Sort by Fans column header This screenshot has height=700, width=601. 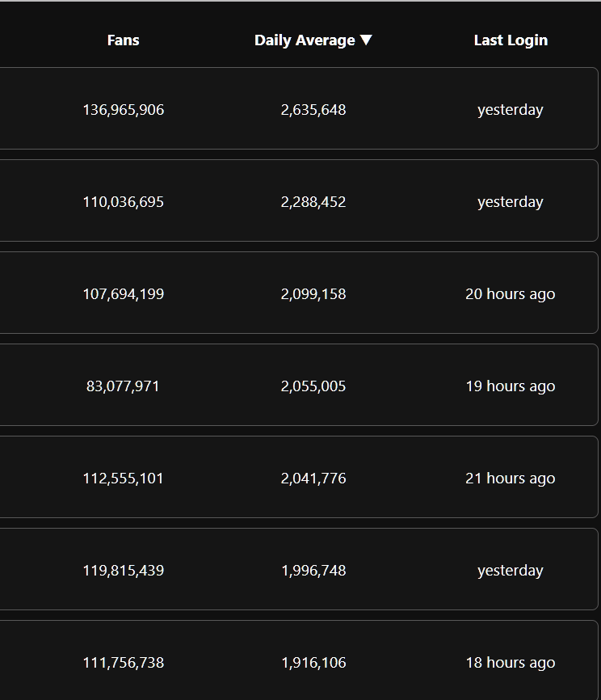click(123, 40)
